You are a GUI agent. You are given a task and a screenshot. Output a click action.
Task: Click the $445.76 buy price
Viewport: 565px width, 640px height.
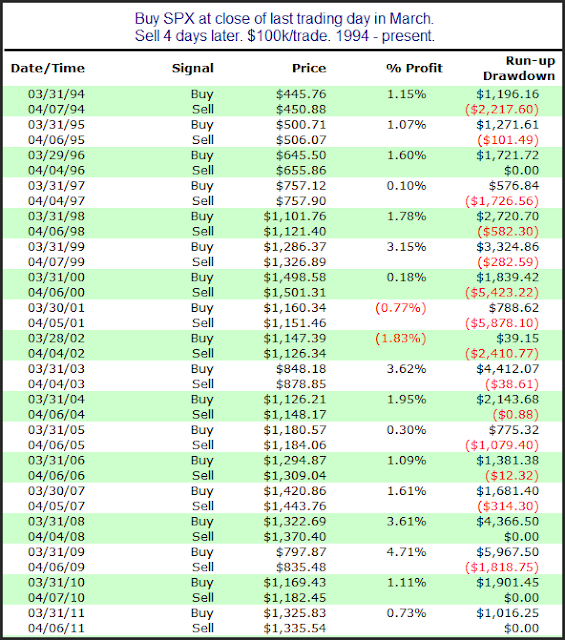pos(301,94)
